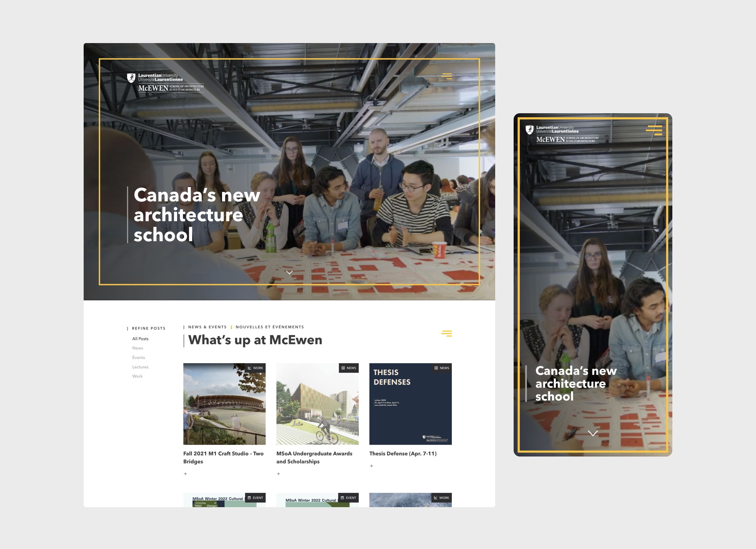Image resolution: width=756 pixels, height=549 pixels.
Task: Filter posts by Lectures
Action: tap(140, 367)
